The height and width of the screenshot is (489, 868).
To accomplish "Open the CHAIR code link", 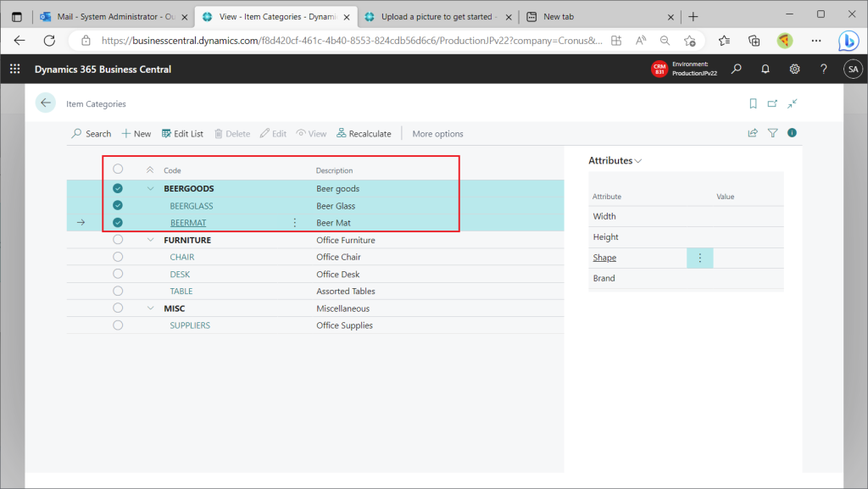I will click(x=182, y=257).
